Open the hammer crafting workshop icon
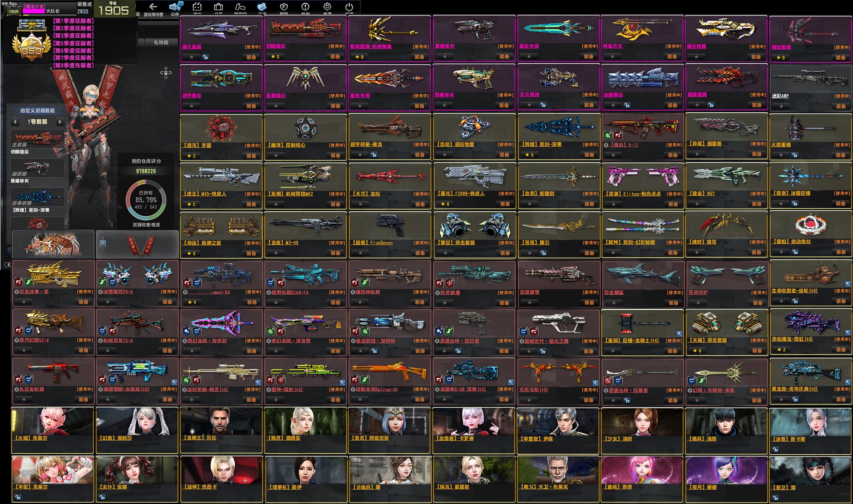Screen dimensions: 853x504 click(240, 7)
